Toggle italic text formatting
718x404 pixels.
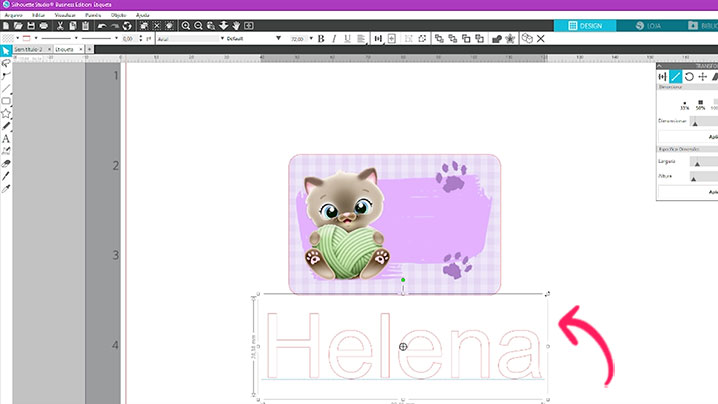333,38
